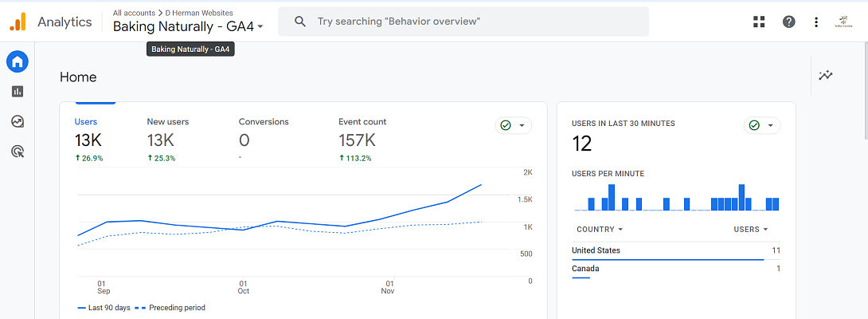Viewport: 868px width, 319px height.
Task: Open the Google apps grid icon
Action: tap(759, 22)
